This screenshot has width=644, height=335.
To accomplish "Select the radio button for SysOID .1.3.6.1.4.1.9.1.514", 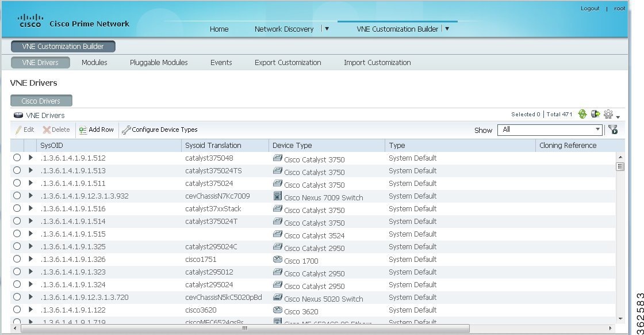I will (17, 220).
